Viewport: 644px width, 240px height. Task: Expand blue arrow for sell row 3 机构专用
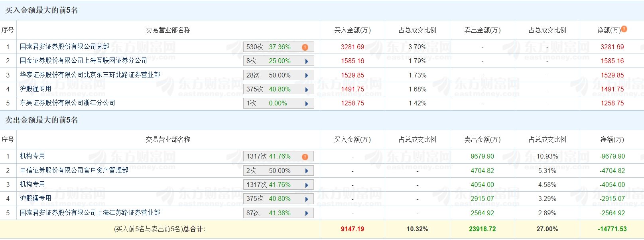[307, 185]
